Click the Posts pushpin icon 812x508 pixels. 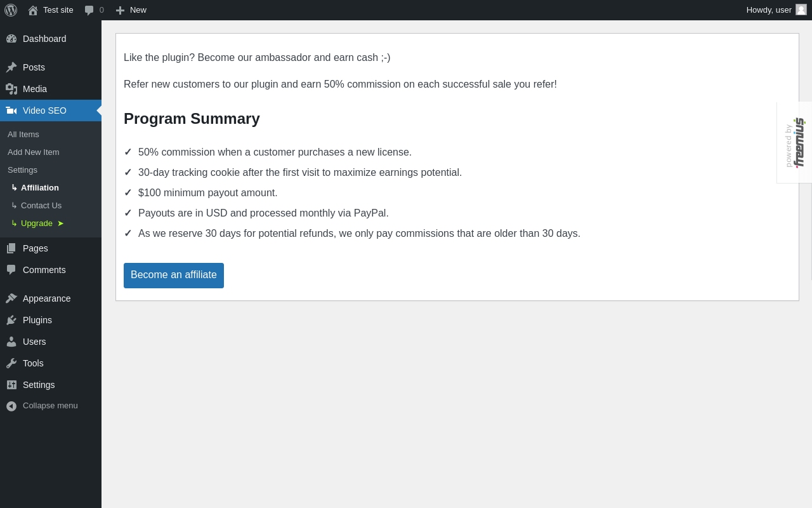(x=11, y=67)
